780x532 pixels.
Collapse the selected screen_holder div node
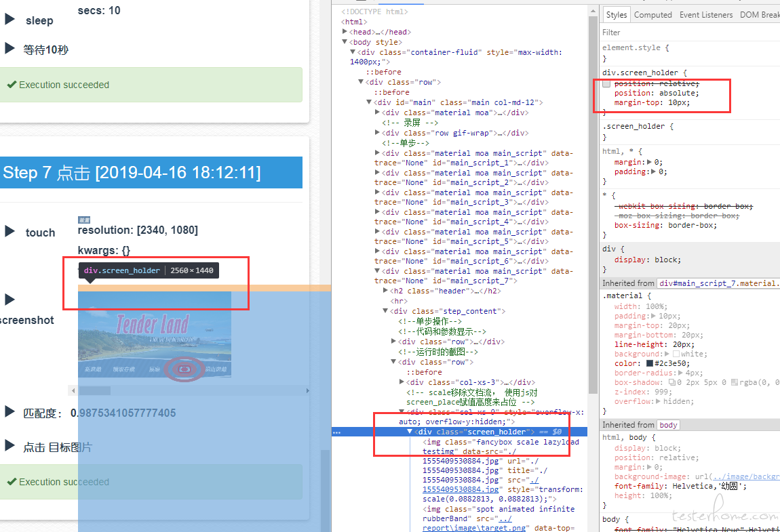pos(410,432)
